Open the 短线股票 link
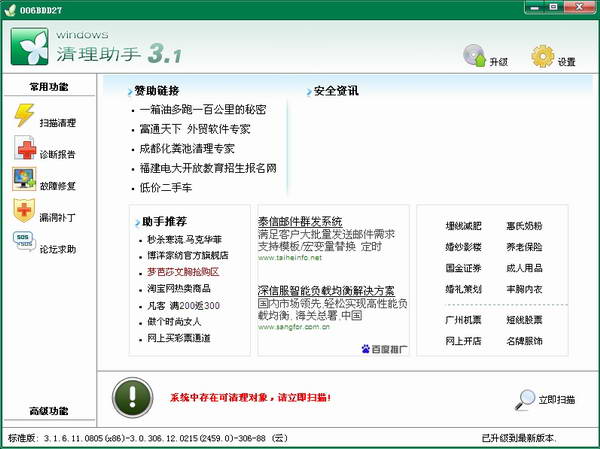The image size is (600, 449). click(524, 320)
